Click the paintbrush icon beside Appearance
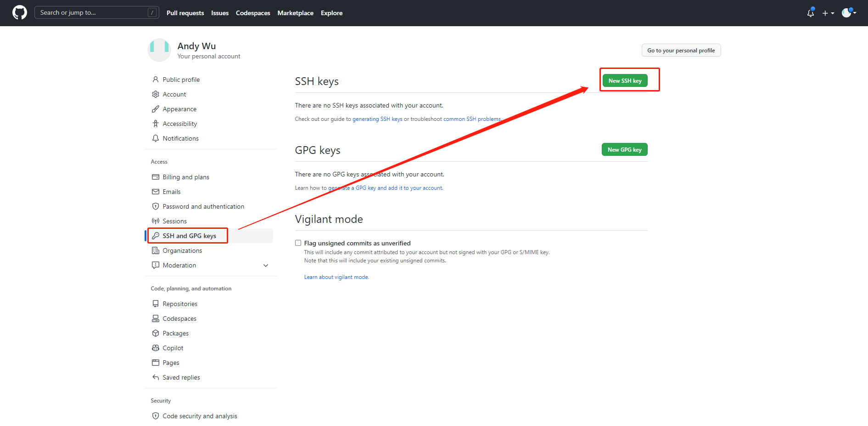The width and height of the screenshot is (868, 426). [x=156, y=109]
